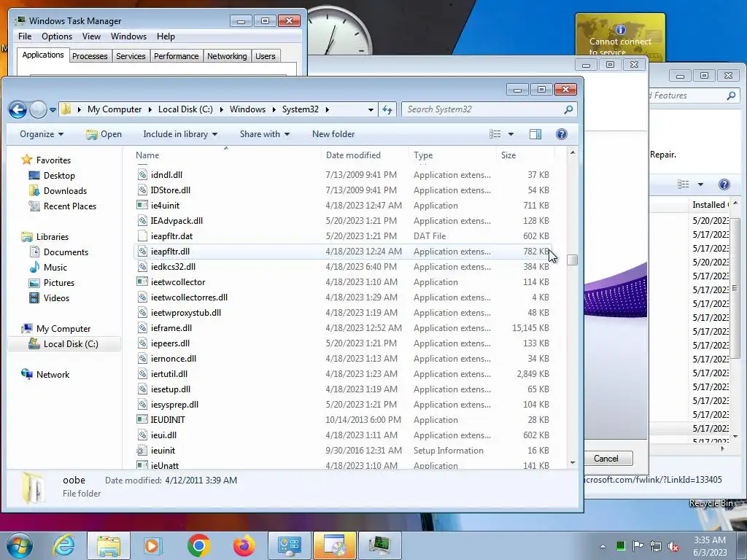The height and width of the screenshot is (560, 747).
Task: Click the Refresh button beside the address bar
Action: [x=387, y=109]
